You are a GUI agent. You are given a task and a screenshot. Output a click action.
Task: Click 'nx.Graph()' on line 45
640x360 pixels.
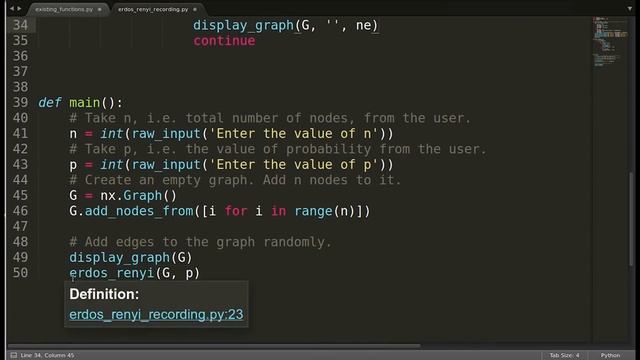point(138,196)
